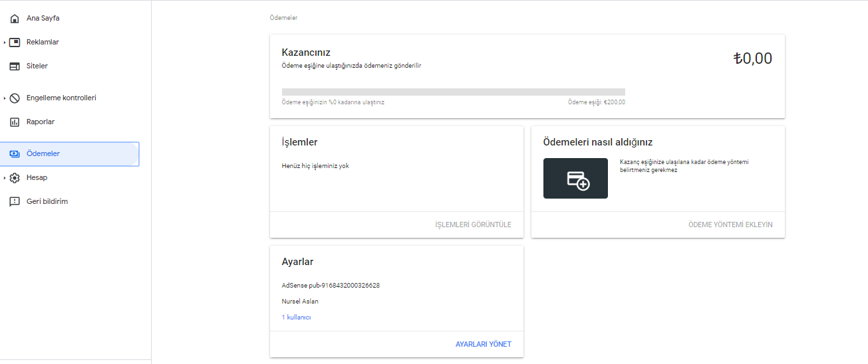Click the Raporlar bar chart icon
Image resolution: width=868 pixels, height=364 pixels.
(15, 122)
